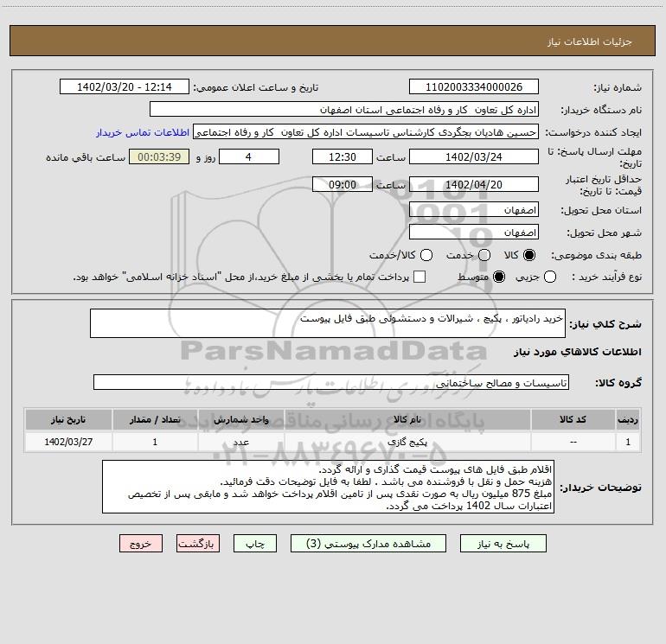This screenshot has width=666, height=644.
Task: Click the validity time field 09:00
Action: coord(343,184)
